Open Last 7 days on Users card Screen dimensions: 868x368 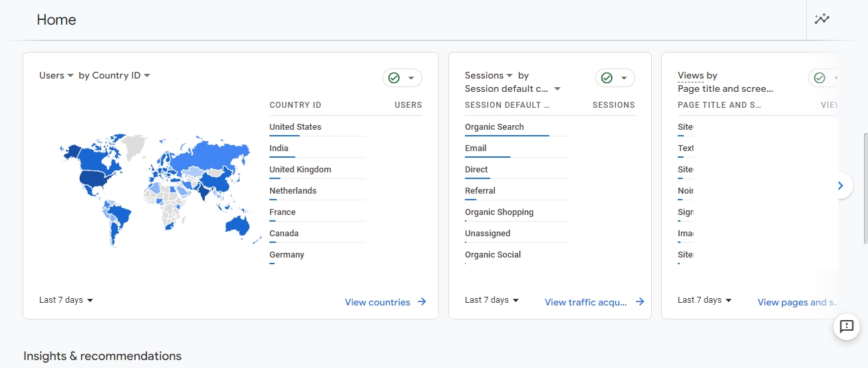click(66, 300)
